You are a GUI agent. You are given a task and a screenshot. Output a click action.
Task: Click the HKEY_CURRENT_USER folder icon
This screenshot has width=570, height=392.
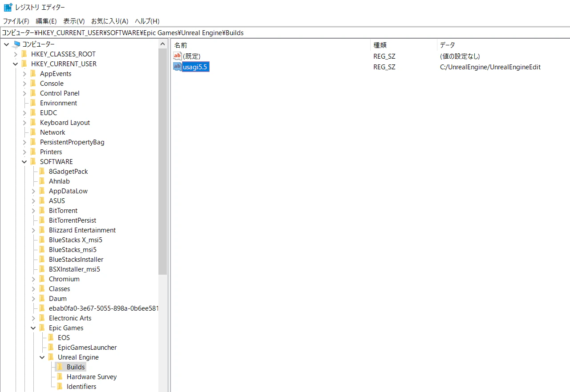pyautogui.click(x=24, y=64)
